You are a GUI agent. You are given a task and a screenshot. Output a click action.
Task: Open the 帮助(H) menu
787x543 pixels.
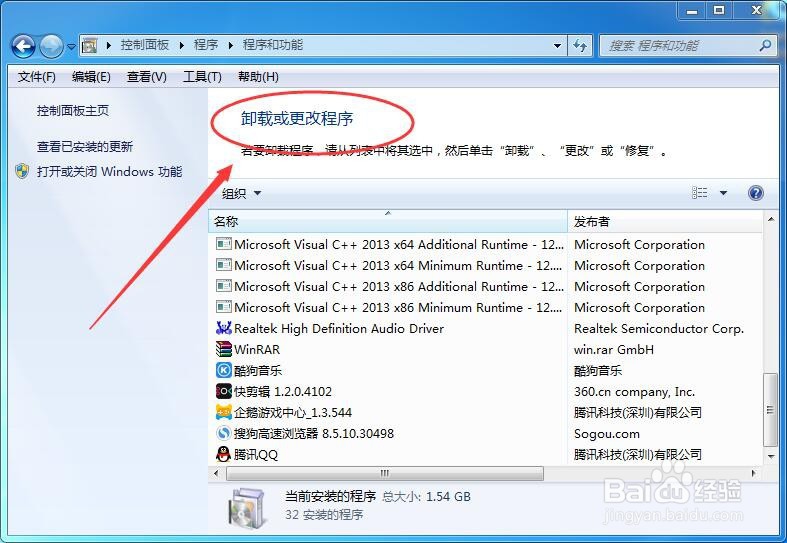(x=258, y=77)
